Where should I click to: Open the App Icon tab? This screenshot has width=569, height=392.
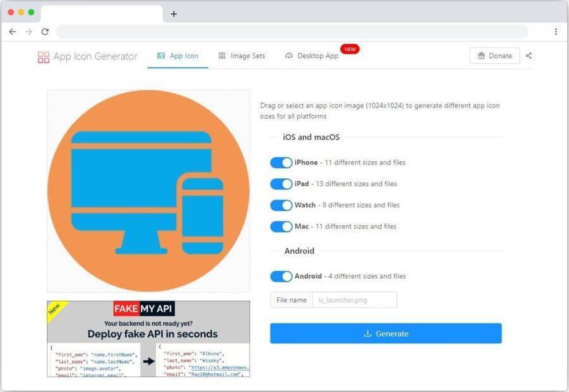point(178,56)
